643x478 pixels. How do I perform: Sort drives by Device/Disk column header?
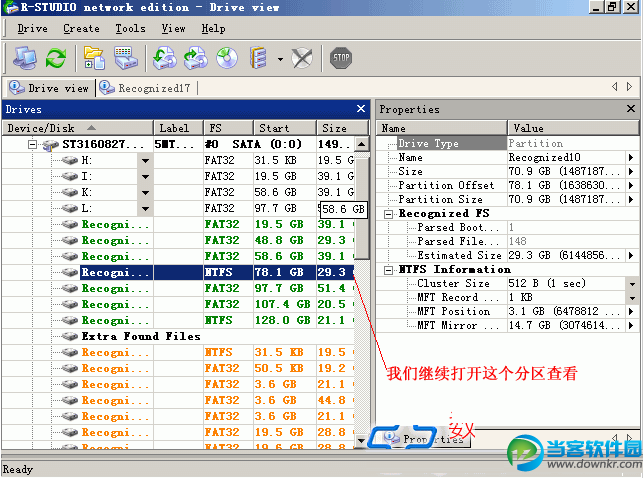(x=78, y=128)
